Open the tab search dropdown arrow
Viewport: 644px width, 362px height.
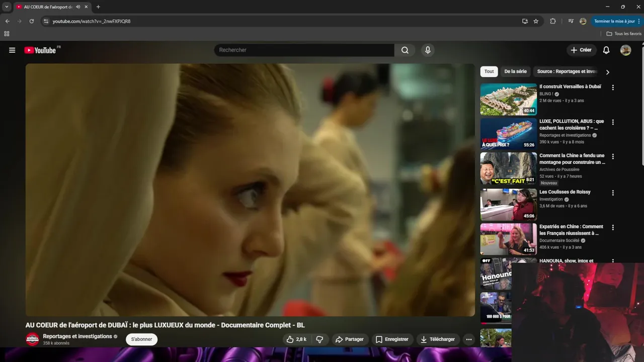click(x=7, y=7)
